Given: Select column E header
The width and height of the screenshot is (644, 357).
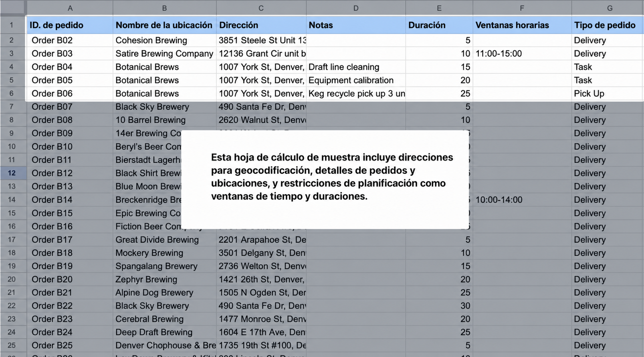Looking at the screenshot, I should coord(439,8).
